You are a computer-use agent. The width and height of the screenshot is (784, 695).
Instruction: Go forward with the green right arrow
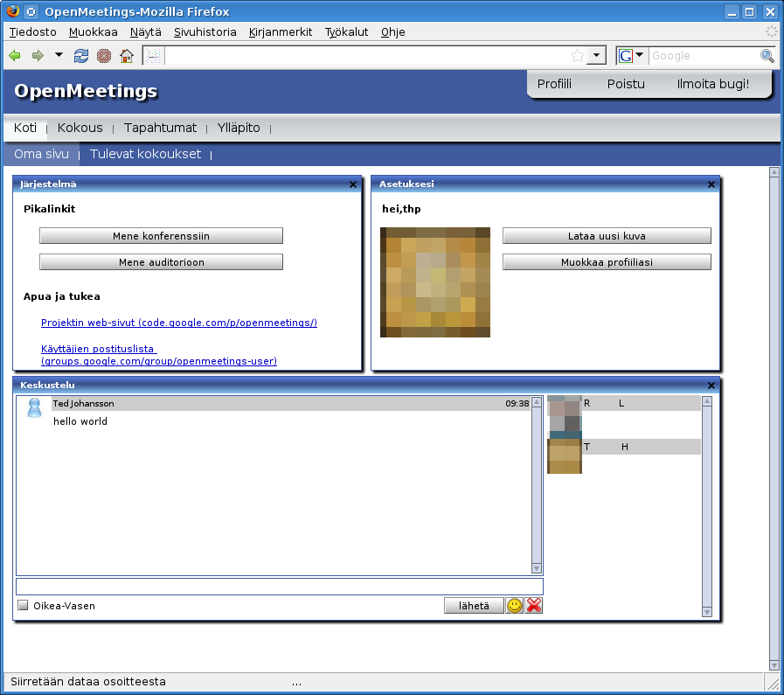38,55
